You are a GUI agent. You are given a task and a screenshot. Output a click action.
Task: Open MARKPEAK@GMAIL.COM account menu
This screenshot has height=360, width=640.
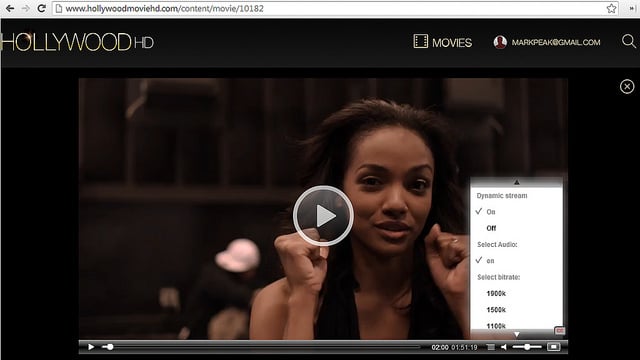coord(556,42)
